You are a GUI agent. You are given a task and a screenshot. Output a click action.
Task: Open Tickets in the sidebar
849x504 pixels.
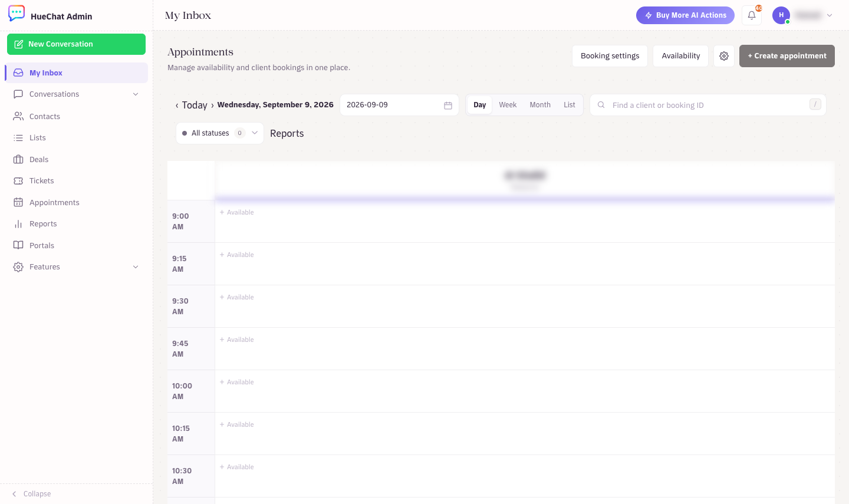click(x=76, y=181)
